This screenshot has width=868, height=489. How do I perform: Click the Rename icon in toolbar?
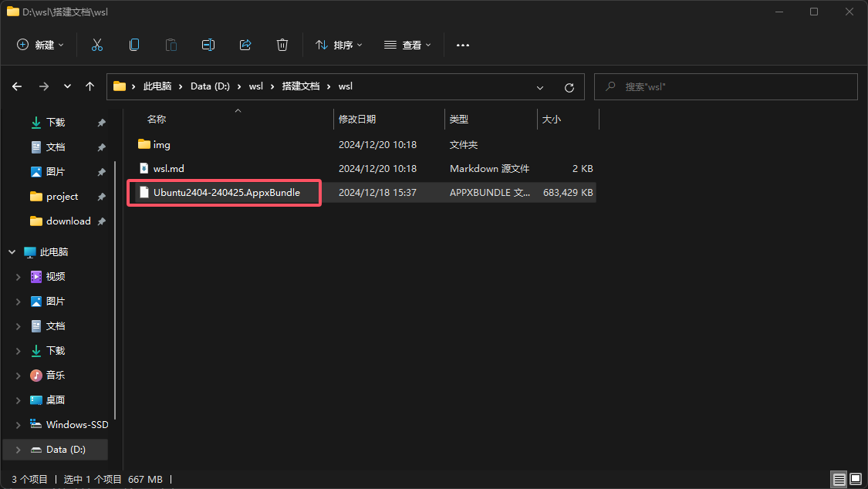coord(208,45)
